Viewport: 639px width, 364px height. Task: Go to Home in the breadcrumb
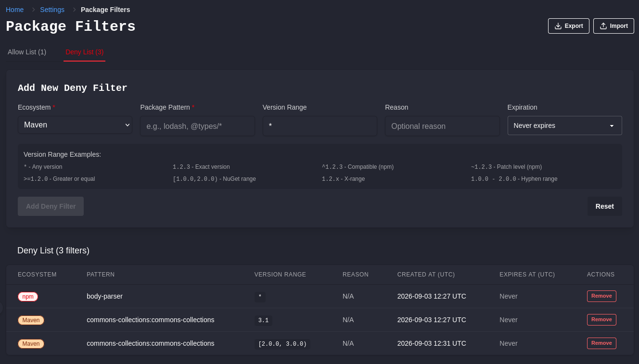[x=14, y=10]
